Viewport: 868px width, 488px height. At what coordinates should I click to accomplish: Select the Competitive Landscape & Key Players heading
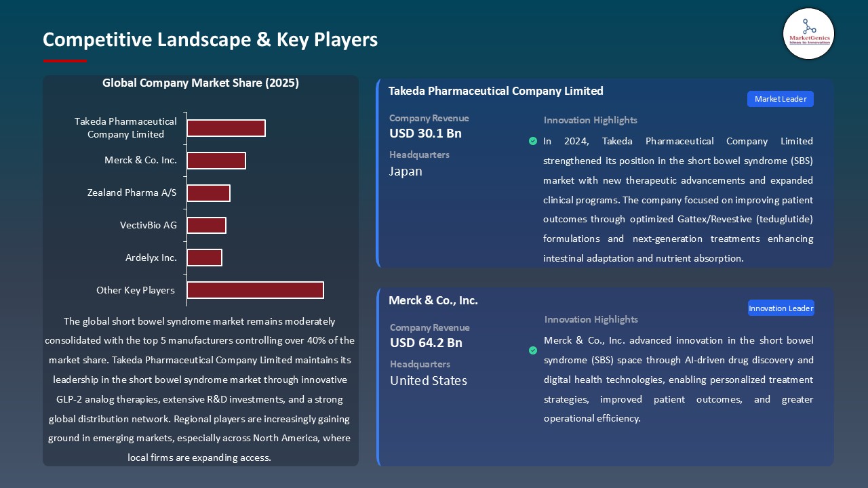210,40
